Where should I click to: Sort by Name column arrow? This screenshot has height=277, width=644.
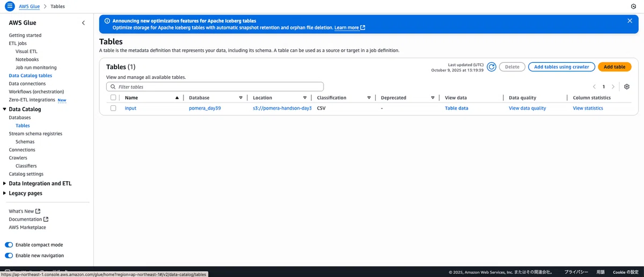pyautogui.click(x=177, y=98)
